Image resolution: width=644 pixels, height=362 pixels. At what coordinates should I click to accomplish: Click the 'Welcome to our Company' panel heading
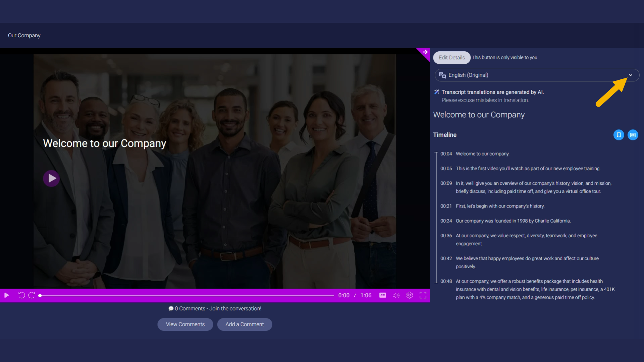(479, 115)
